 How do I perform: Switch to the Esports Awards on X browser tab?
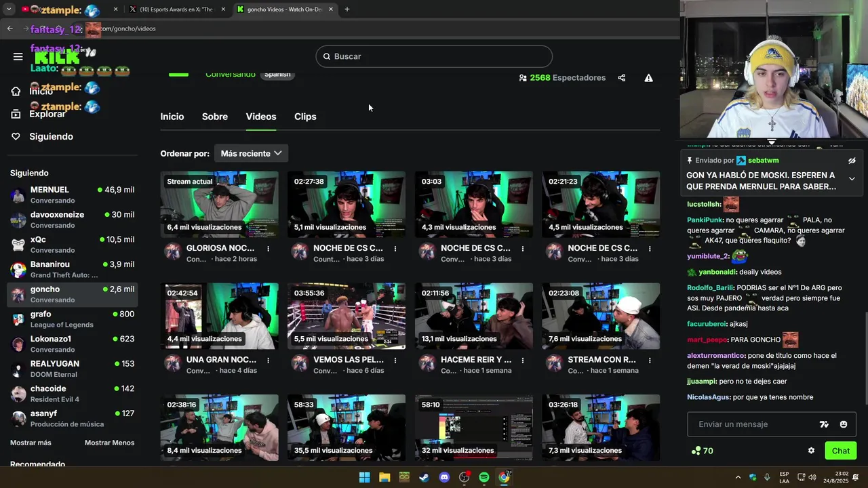pyautogui.click(x=176, y=9)
